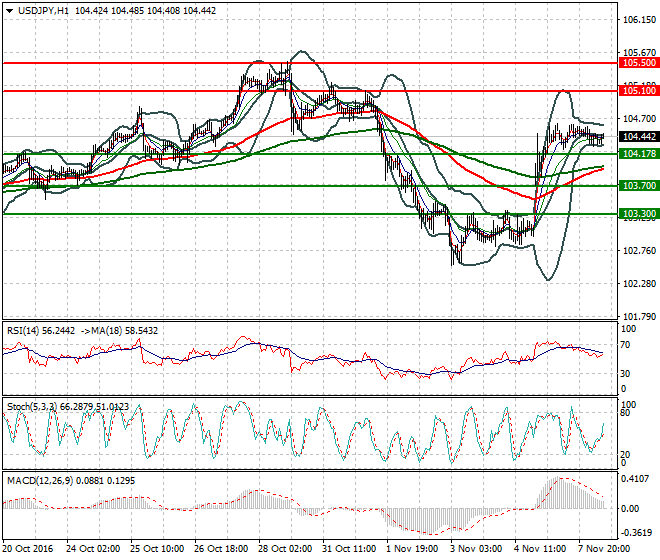This screenshot has width=660, height=560.
Task: Click the 105.100 red resistance price label
Action: pos(639,91)
